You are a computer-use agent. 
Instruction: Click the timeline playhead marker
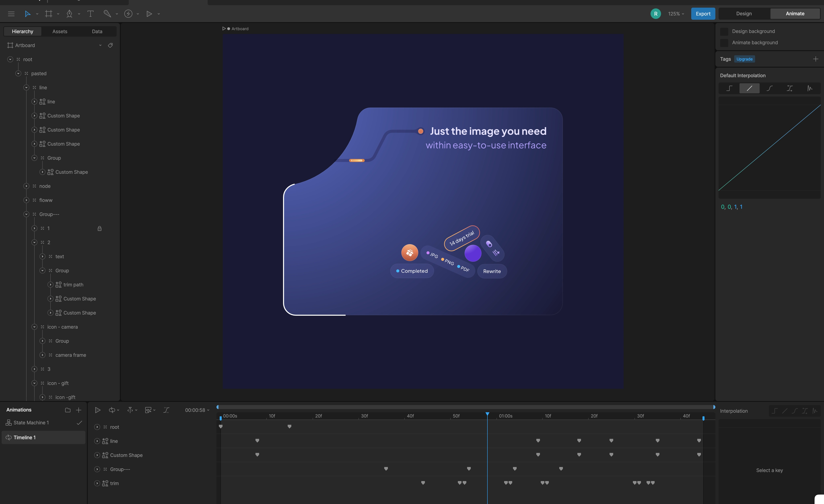(487, 414)
